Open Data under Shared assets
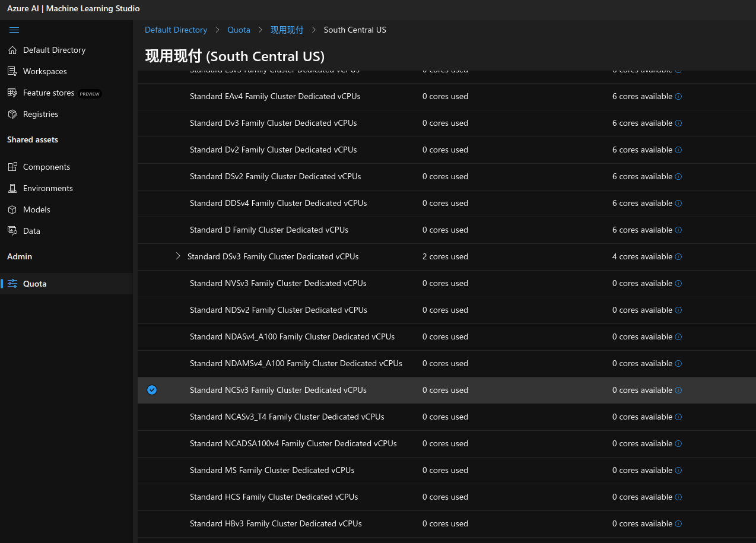The height and width of the screenshot is (543, 756). point(66,231)
